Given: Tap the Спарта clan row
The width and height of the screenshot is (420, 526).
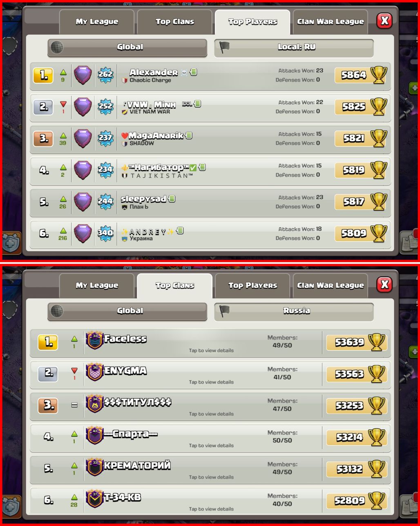Looking at the screenshot, I should click(211, 438).
